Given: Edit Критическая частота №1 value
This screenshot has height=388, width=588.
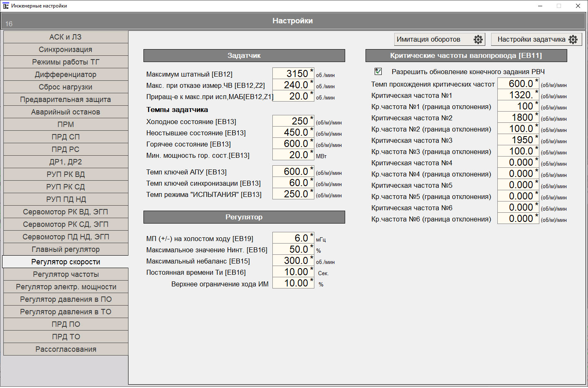Looking at the screenshot, I should coord(518,95).
